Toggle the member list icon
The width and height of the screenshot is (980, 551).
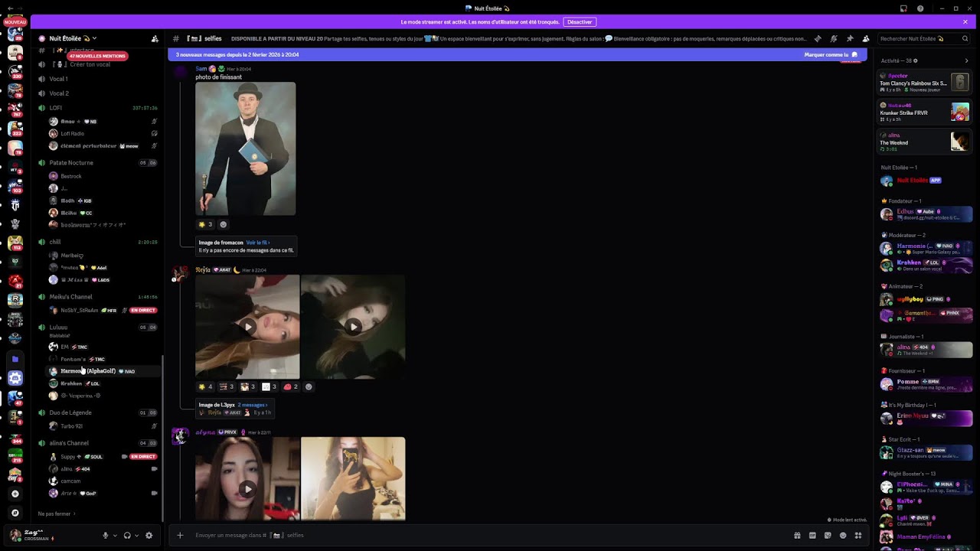(x=866, y=38)
